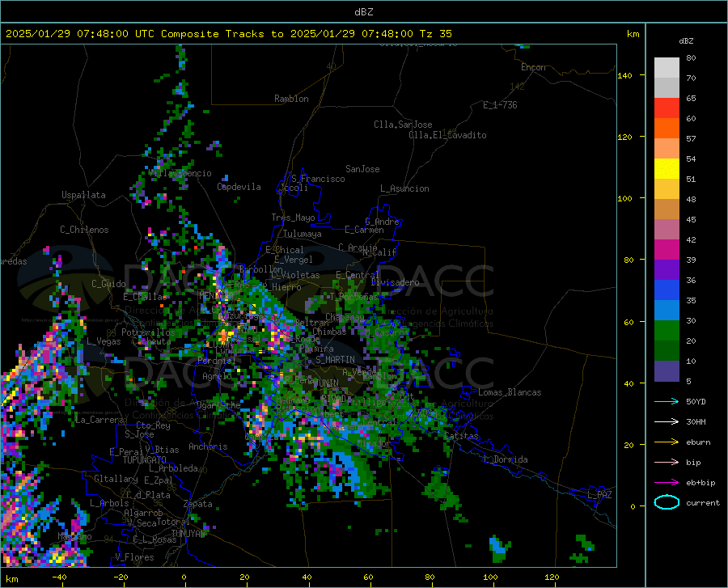728x588 pixels.
Task: Click the cyan 'current' ellipse legend icon
Action: 667,502
